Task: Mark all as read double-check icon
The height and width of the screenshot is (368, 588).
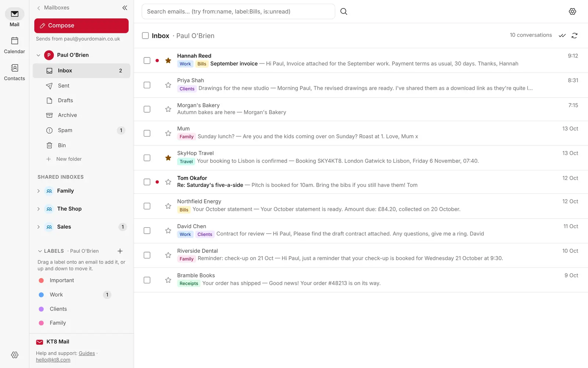Action: [x=562, y=36]
